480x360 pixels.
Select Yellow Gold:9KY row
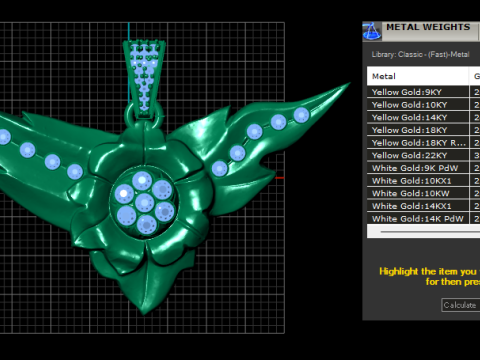click(x=423, y=92)
